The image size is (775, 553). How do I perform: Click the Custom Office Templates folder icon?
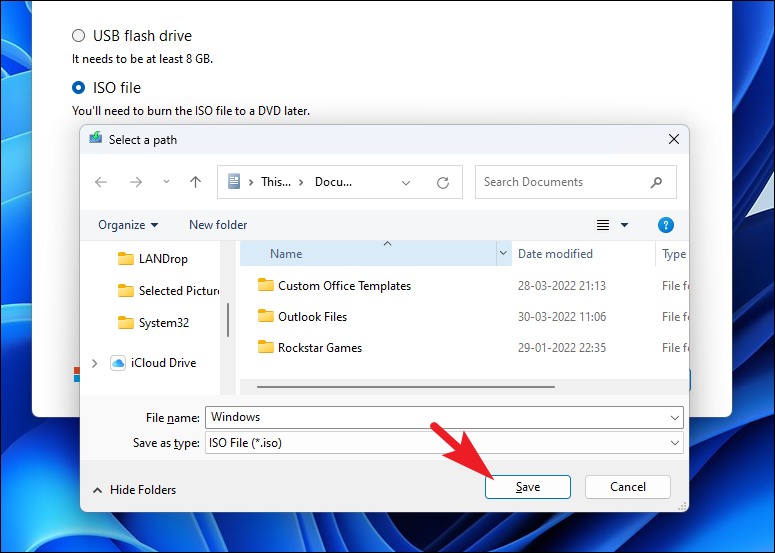coord(266,285)
